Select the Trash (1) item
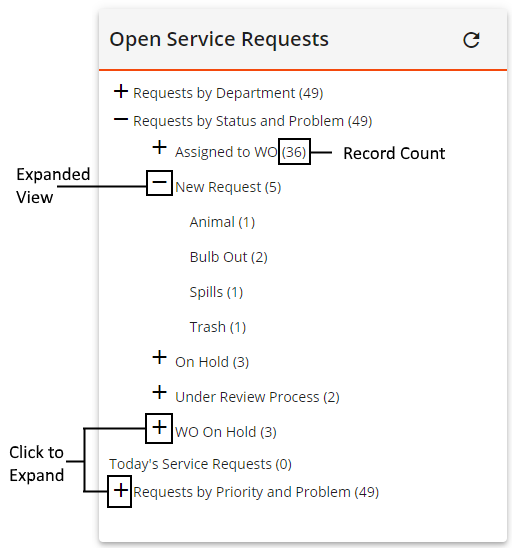Screen dimensions: 514x549 tap(217, 327)
